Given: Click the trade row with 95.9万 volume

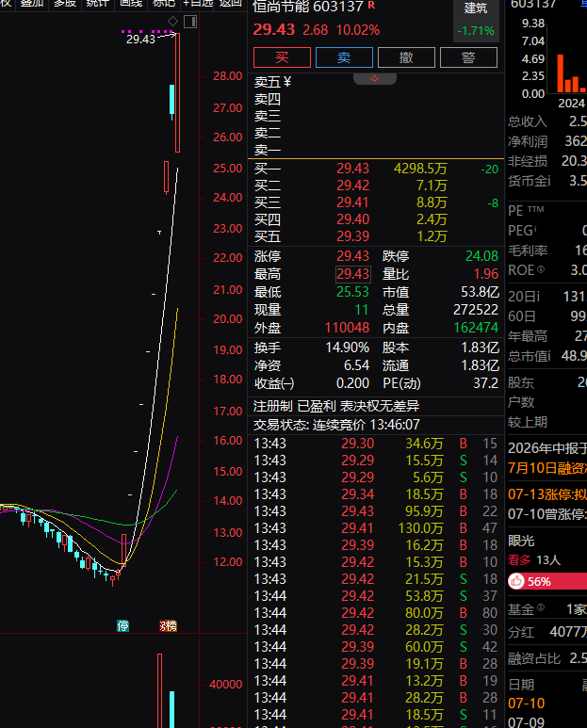Looking at the screenshot, I should click(376, 511).
